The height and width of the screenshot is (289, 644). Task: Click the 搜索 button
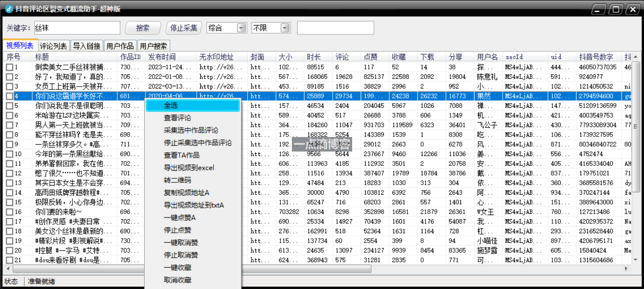[143, 28]
